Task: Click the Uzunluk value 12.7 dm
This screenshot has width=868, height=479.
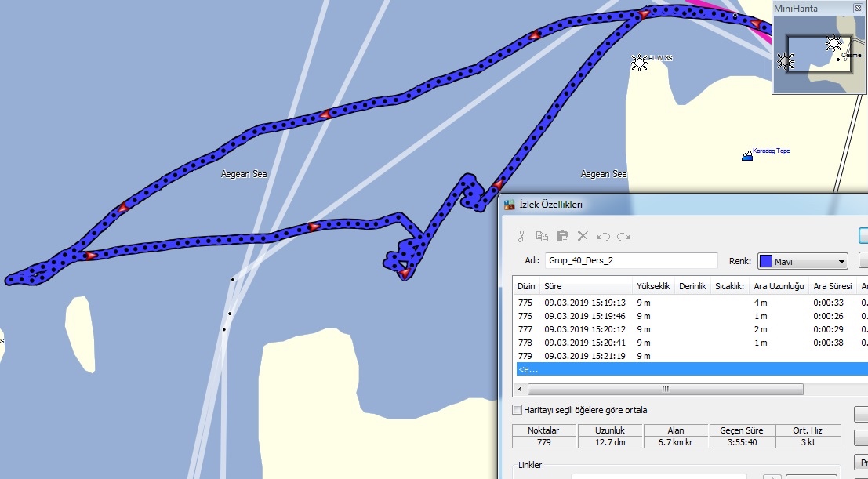Action: 610,442
